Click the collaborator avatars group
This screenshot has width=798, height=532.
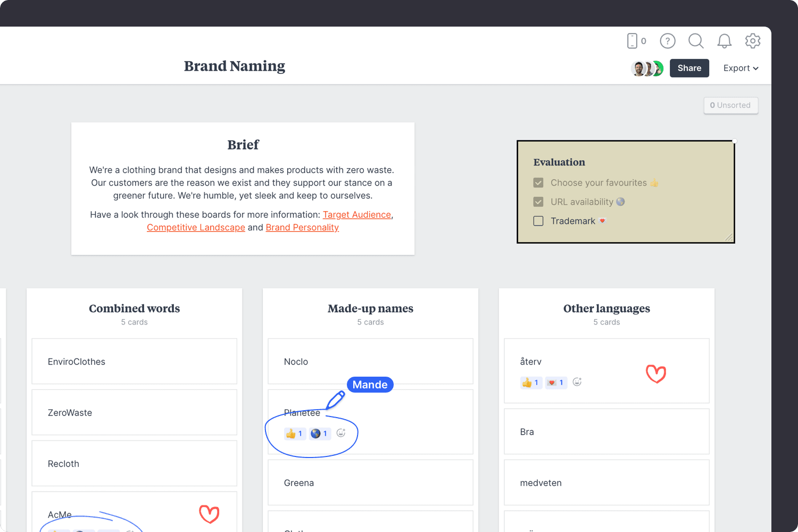[x=647, y=68]
